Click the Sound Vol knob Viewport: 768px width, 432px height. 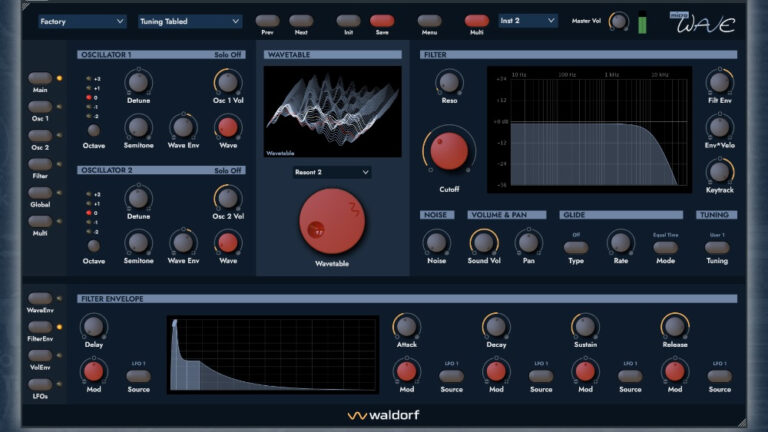[484, 243]
